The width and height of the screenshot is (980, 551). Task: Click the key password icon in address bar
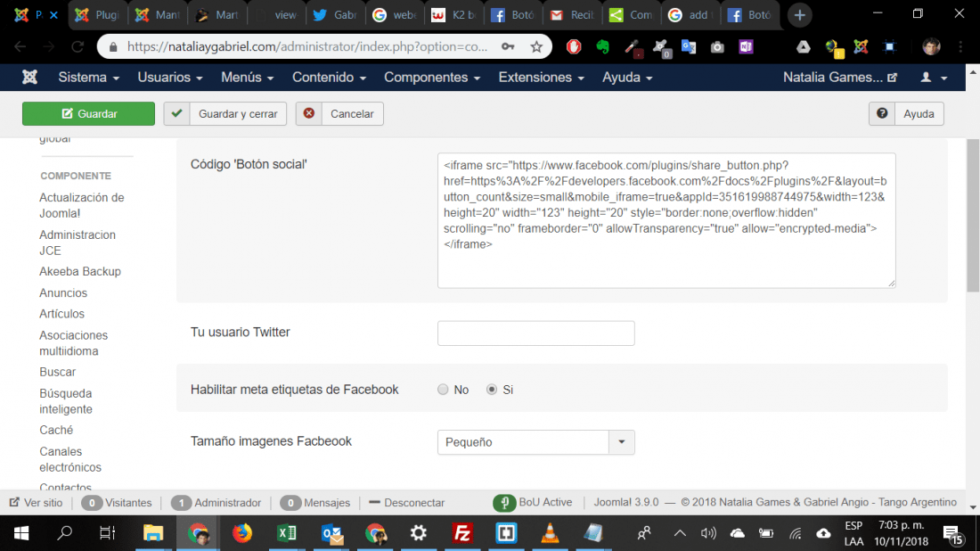[x=508, y=47]
